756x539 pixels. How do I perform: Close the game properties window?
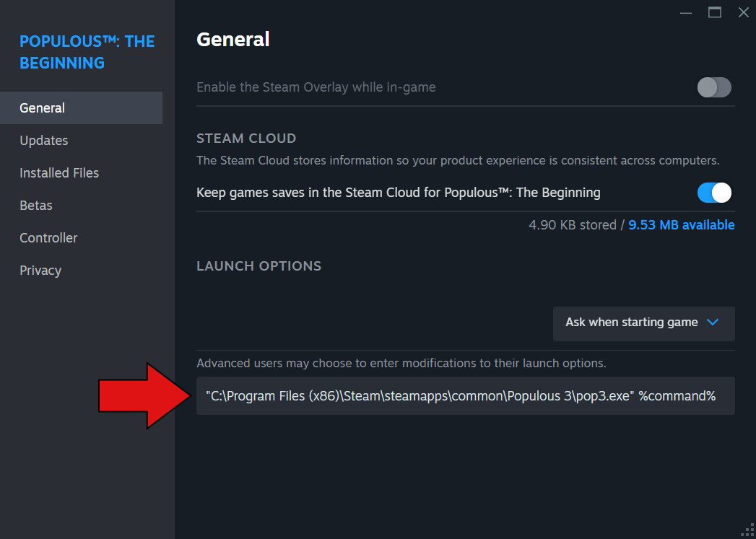[743, 12]
